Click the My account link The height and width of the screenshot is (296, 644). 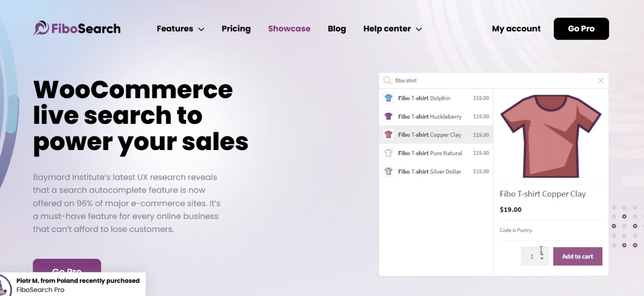tap(516, 29)
